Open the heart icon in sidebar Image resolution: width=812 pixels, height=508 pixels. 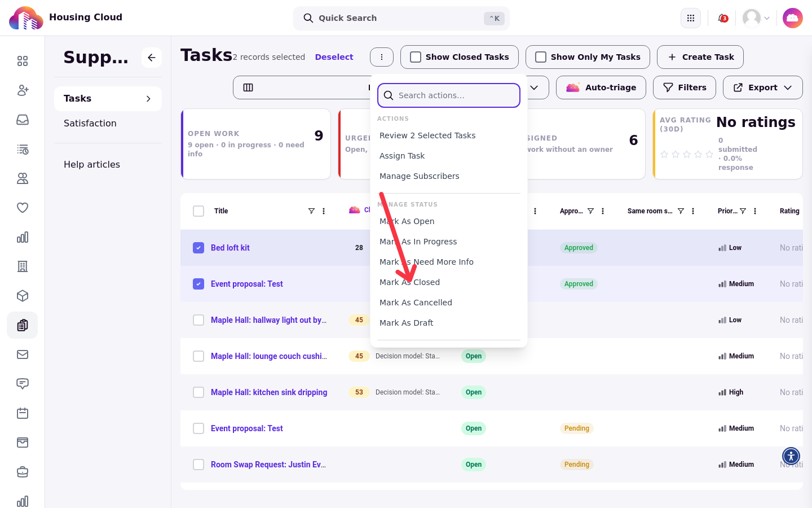23,208
